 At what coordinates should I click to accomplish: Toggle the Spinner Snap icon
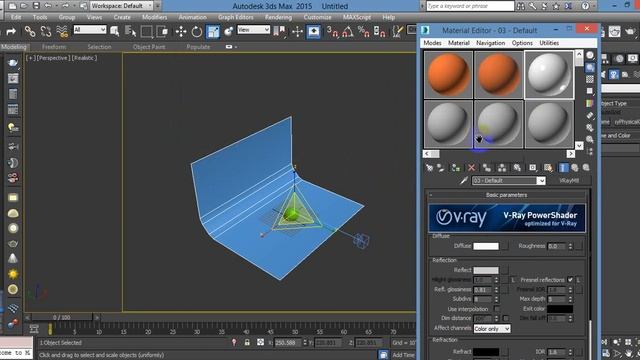click(x=380, y=31)
